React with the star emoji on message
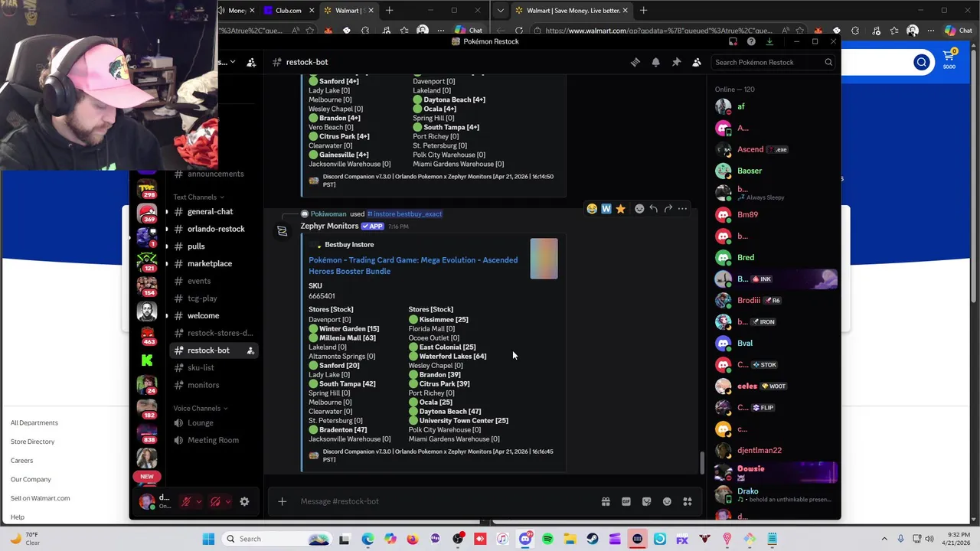980x551 pixels. pos(620,208)
